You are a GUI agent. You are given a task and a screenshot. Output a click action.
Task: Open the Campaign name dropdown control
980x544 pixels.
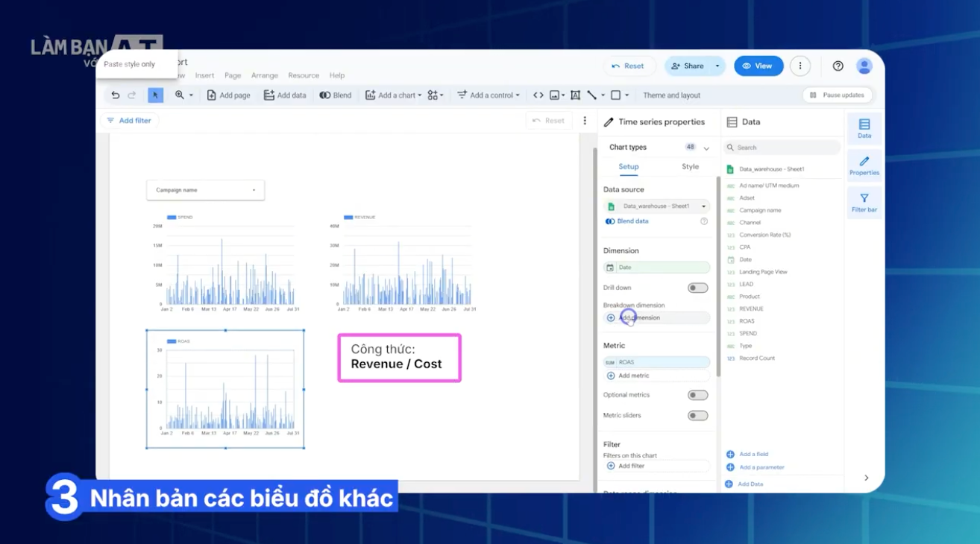(x=205, y=190)
